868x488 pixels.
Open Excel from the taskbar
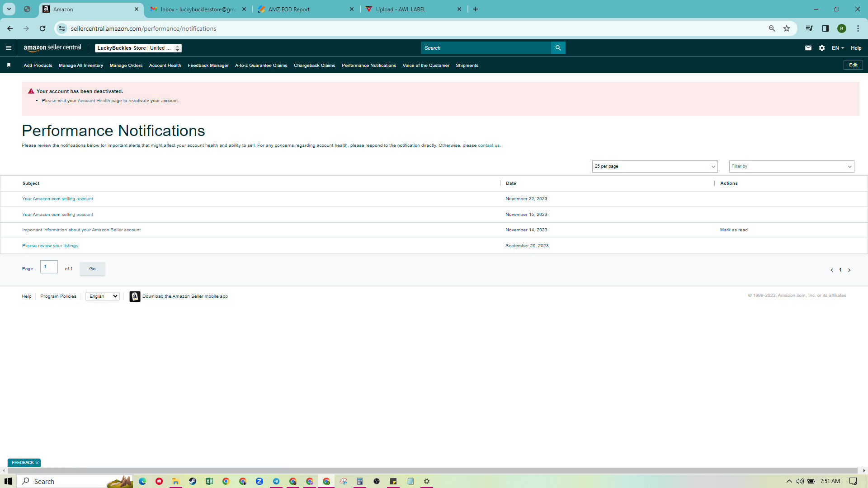click(209, 481)
